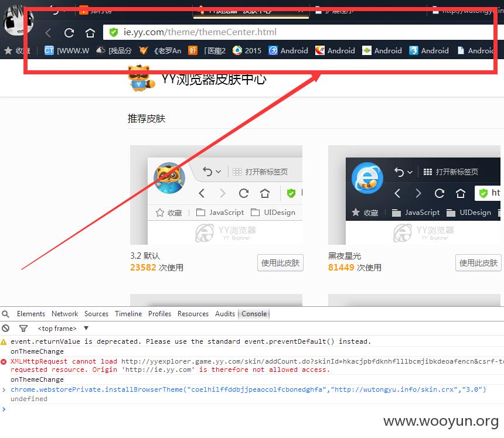
Task: Open the Android bookmark with green robot icon
Action: click(382, 50)
